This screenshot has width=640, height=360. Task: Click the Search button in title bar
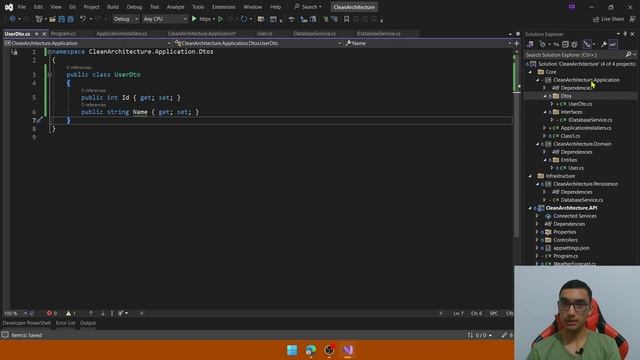308,7
